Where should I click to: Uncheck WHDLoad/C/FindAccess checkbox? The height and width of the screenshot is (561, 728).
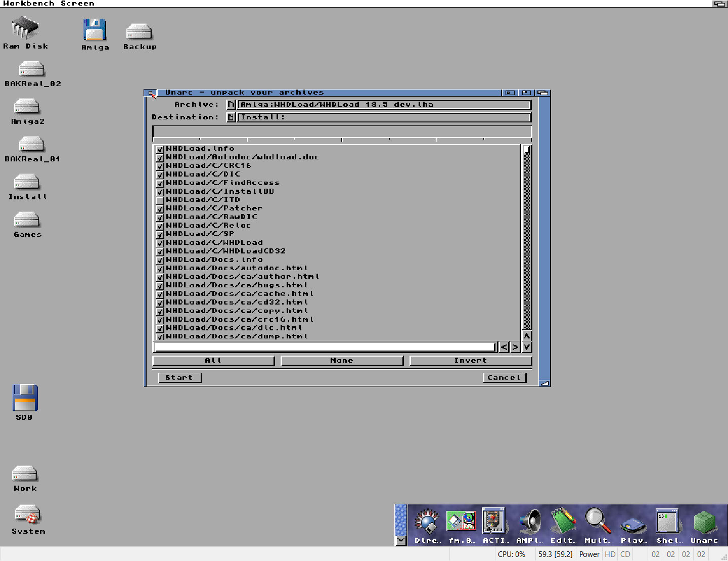pos(160,184)
